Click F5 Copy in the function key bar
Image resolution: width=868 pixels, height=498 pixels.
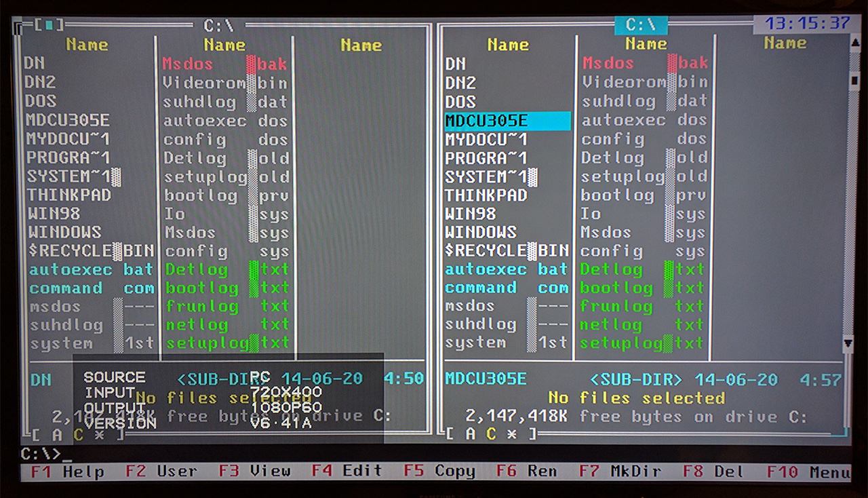coord(439,471)
